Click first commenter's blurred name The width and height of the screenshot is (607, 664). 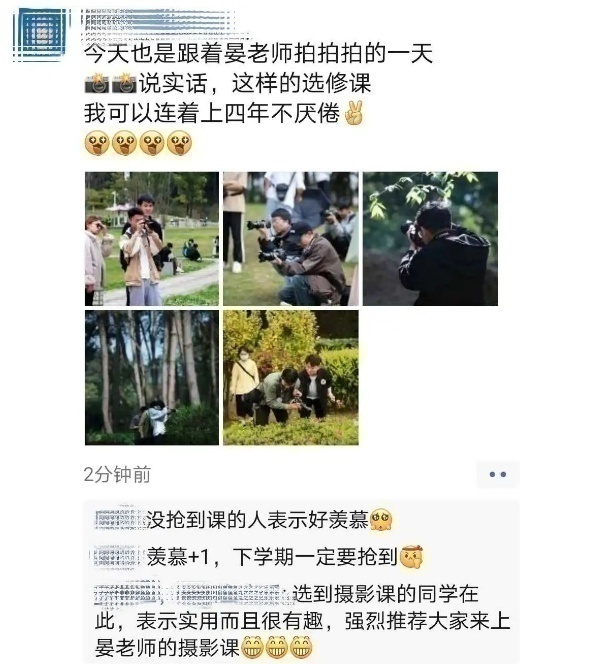[120, 519]
